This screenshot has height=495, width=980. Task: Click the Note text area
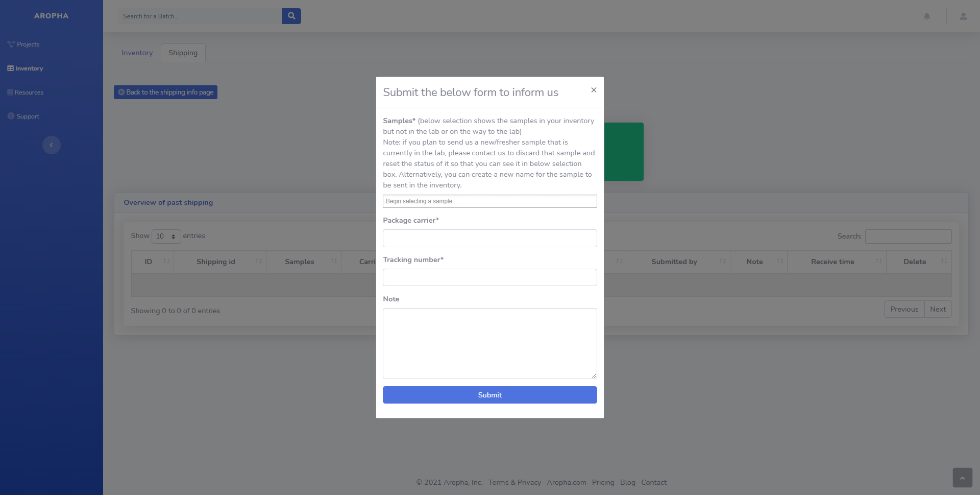point(489,343)
